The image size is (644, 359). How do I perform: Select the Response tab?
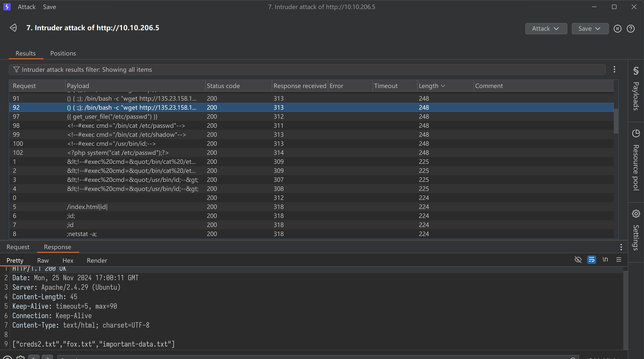(x=58, y=247)
